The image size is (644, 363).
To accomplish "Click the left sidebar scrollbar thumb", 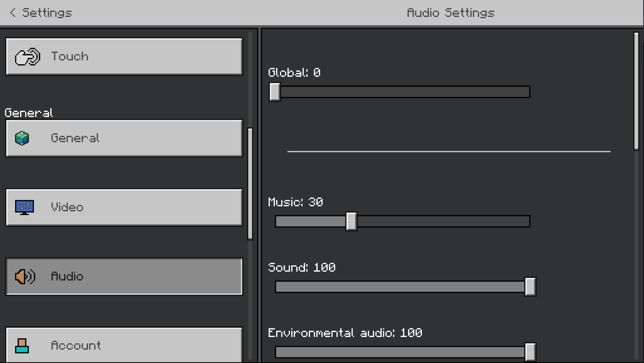I will click(250, 184).
